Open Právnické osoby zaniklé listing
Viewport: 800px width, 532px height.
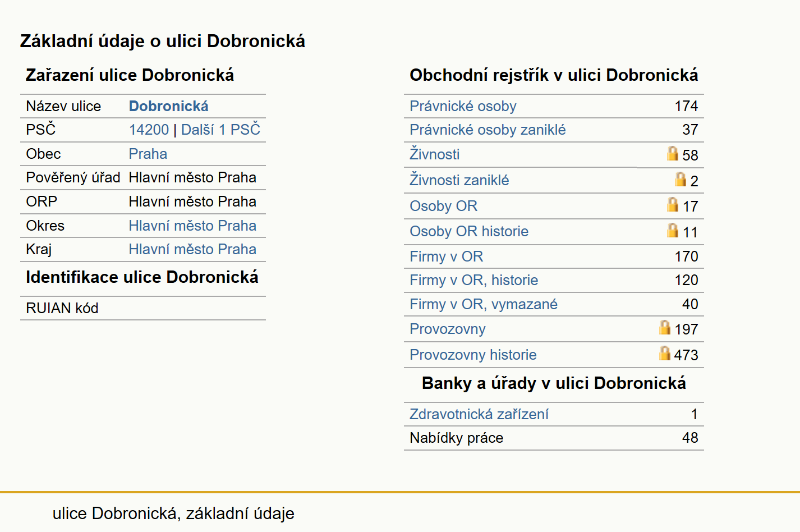pos(488,130)
